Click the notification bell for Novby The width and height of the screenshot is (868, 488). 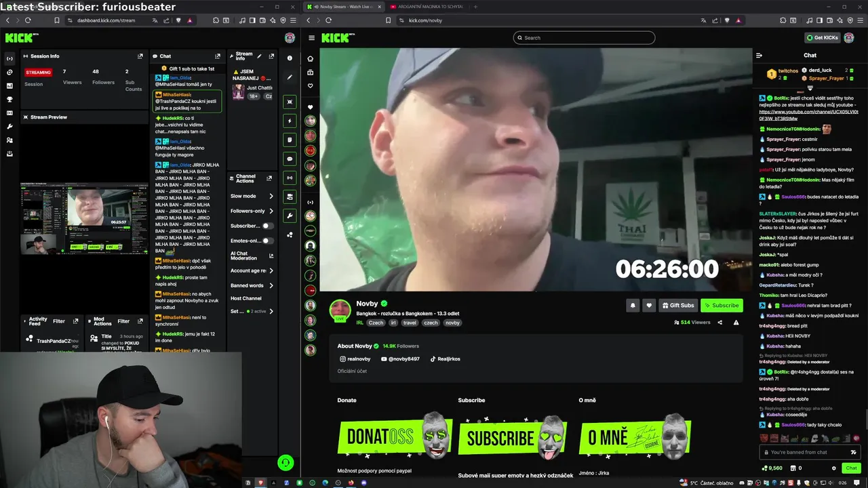click(x=633, y=305)
